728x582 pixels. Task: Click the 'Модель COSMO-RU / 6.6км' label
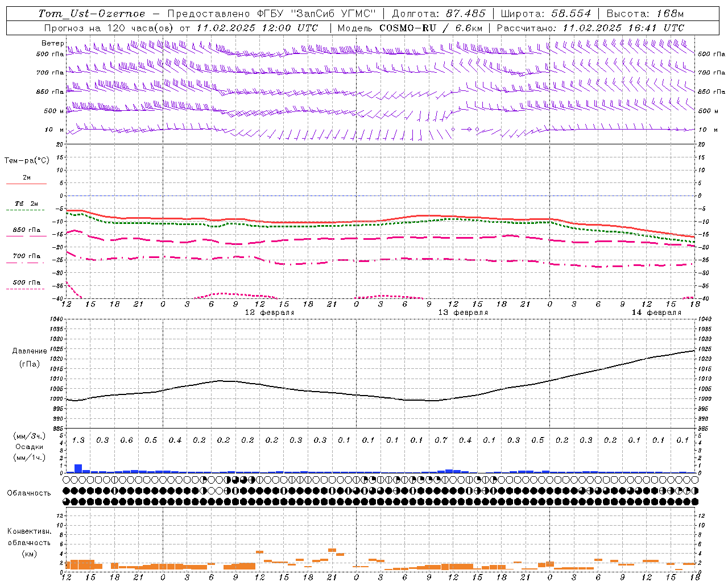[410, 28]
